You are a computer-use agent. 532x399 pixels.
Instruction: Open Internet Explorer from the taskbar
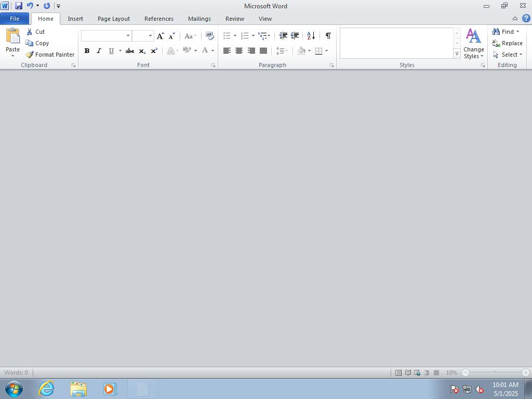click(46, 389)
